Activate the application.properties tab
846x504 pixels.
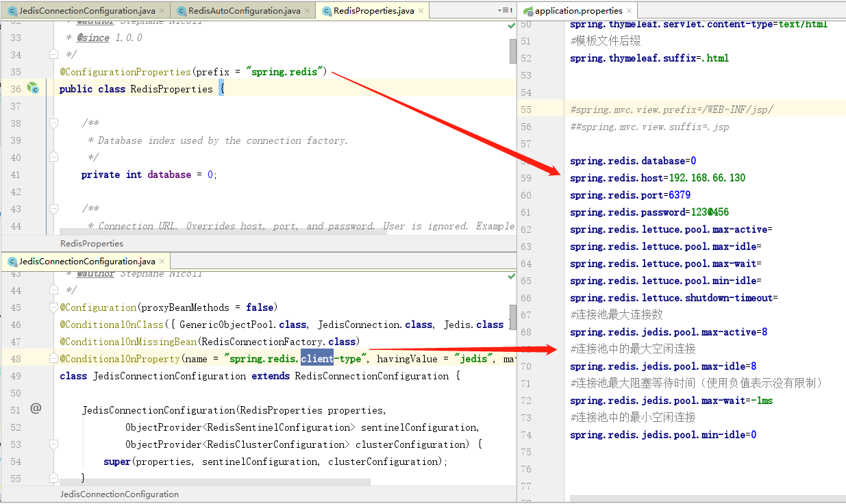(x=577, y=10)
